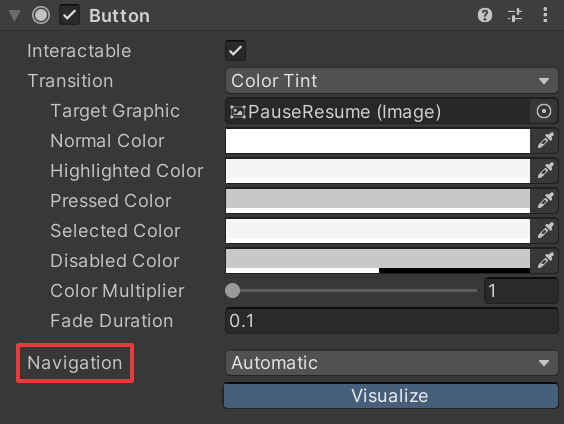Viewport: 564px width, 424px height.
Task: Click the Visualize button
Action: pos(391,396)
